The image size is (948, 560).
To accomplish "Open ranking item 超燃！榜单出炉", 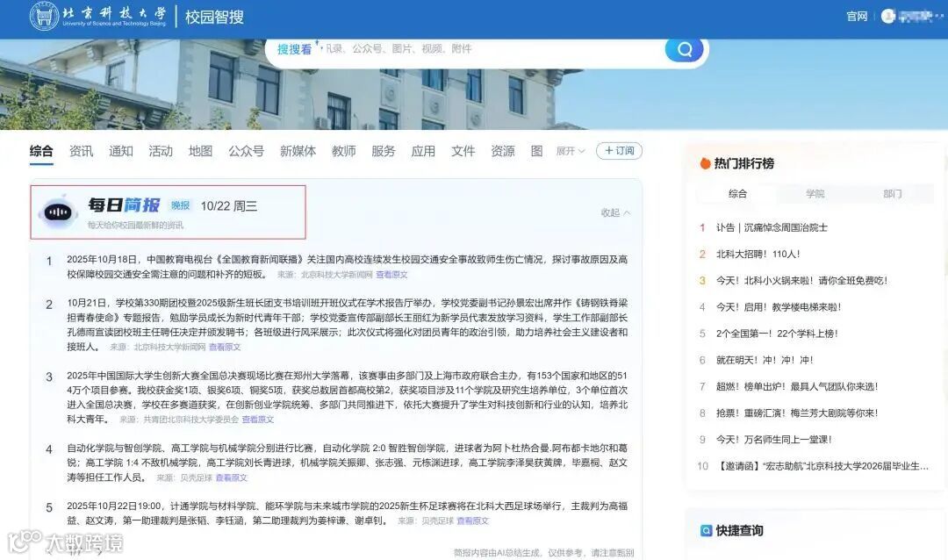I will tap(797, 387).
